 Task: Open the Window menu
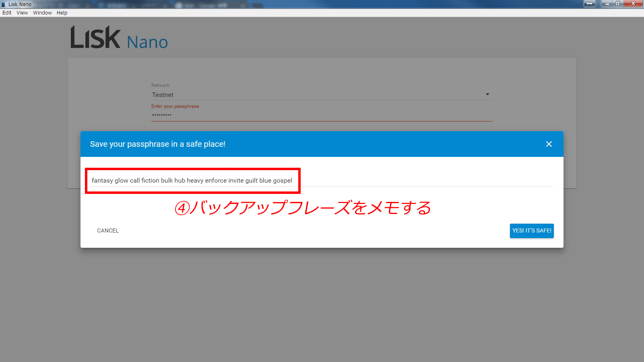[42, 13]
